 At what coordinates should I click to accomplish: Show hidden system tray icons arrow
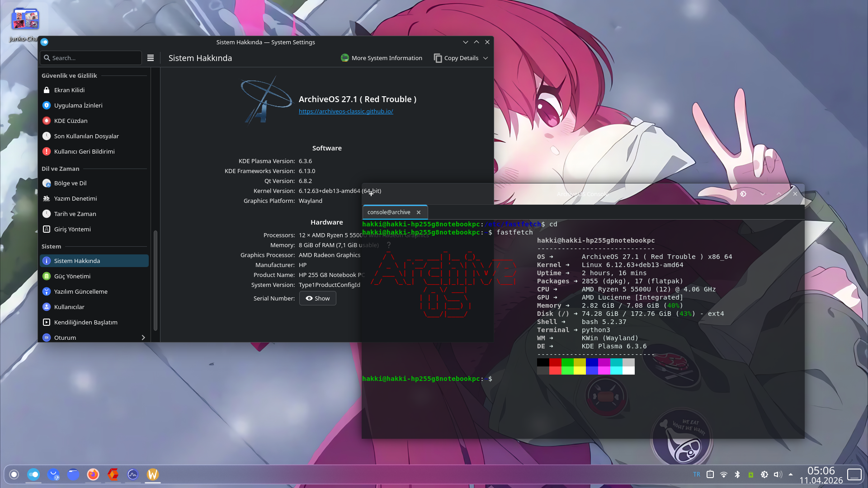(791, 474)
